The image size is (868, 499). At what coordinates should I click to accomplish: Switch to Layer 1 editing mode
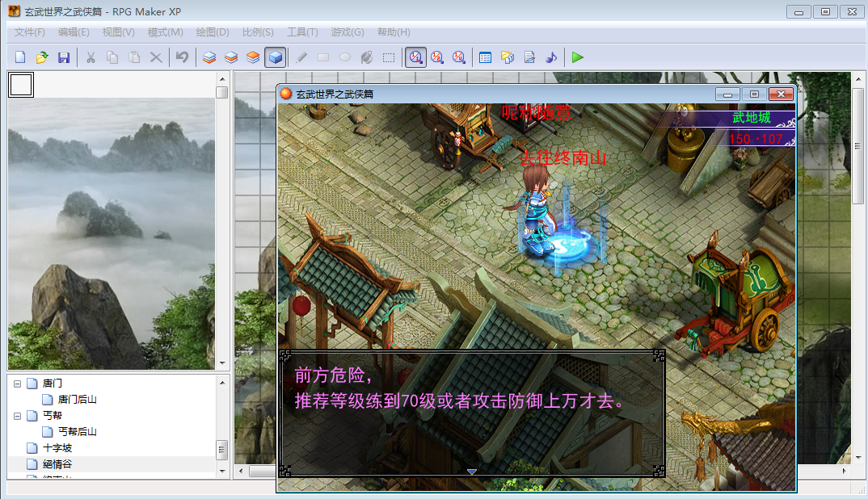(x=209, y=57)
